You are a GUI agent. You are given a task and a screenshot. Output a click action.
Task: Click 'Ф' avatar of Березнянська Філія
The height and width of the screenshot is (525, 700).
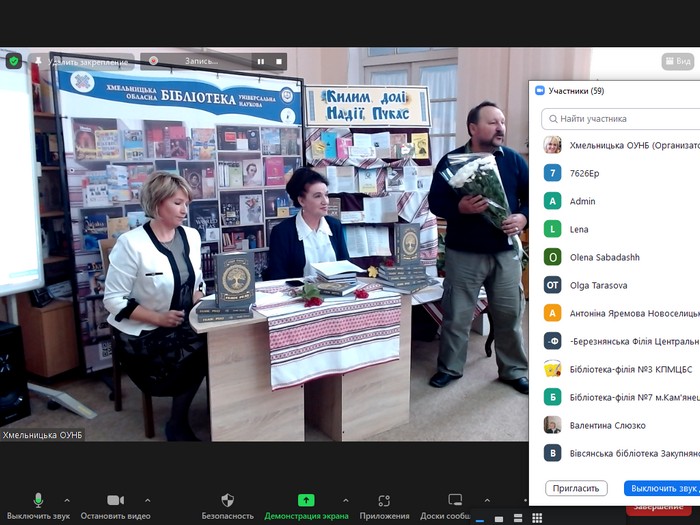coord(552,341)
